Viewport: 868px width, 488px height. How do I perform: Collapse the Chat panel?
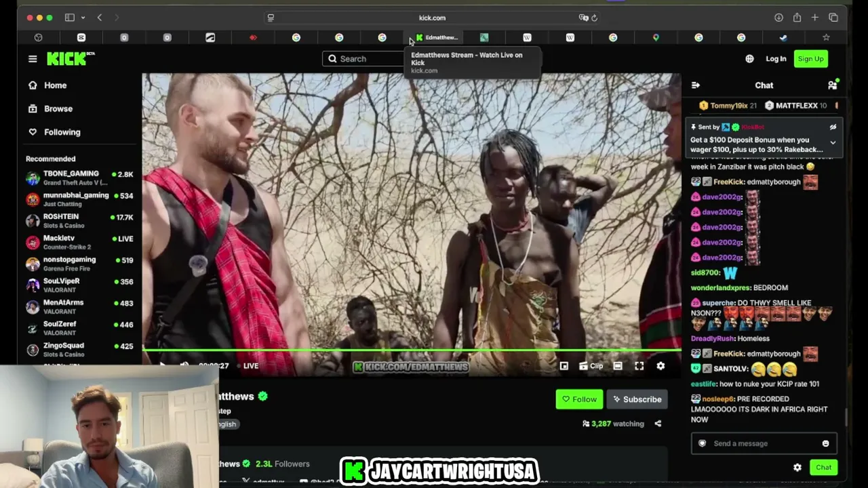[695, 85]
